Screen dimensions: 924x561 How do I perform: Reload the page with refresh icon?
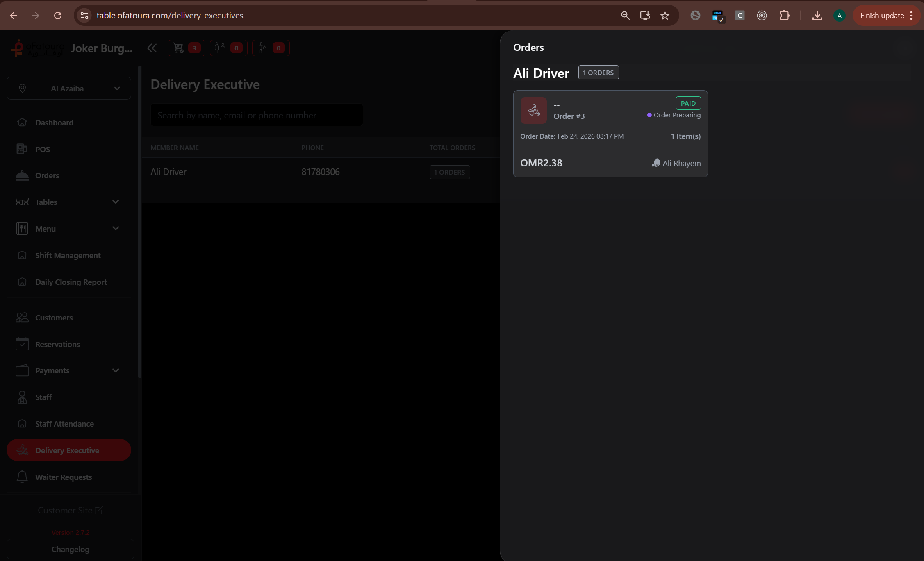[58, 16]
